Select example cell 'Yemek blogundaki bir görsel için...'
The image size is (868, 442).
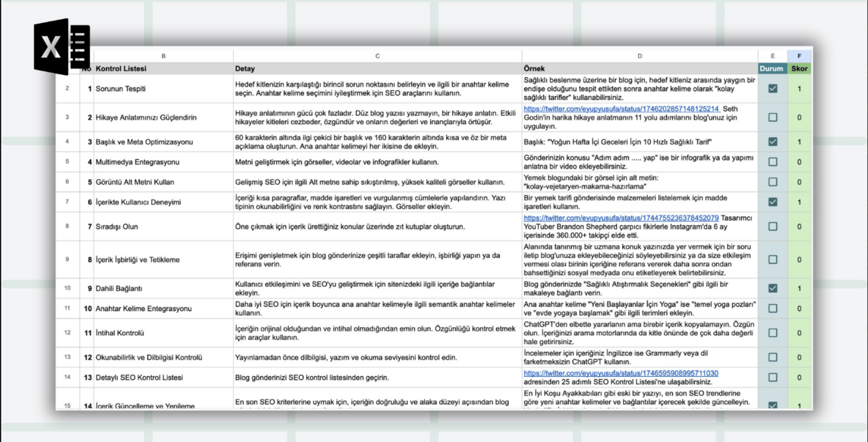pos(640,182)
